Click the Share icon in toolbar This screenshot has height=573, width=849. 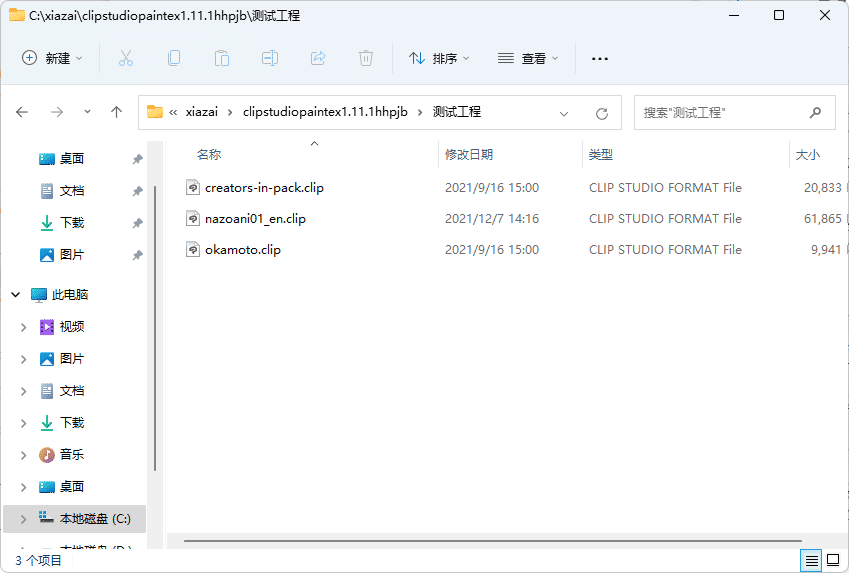point(318,59)
